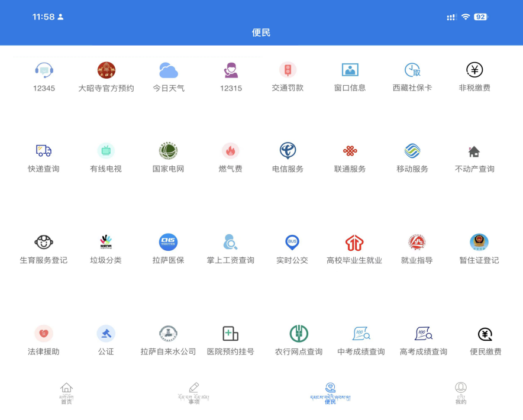Open 燃气费 flame icon
This screenshot has height=420, width=523.
click(231, 151)
